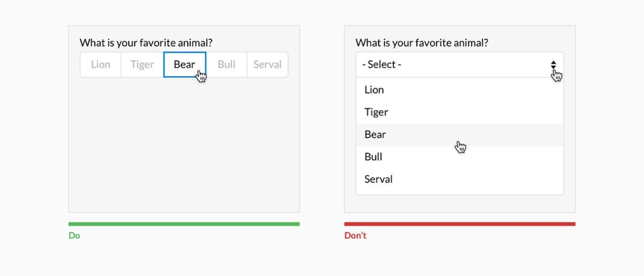Click the question text above the segmented control
Viewport: 644px width, 276px height.
(x=147, y=43)
